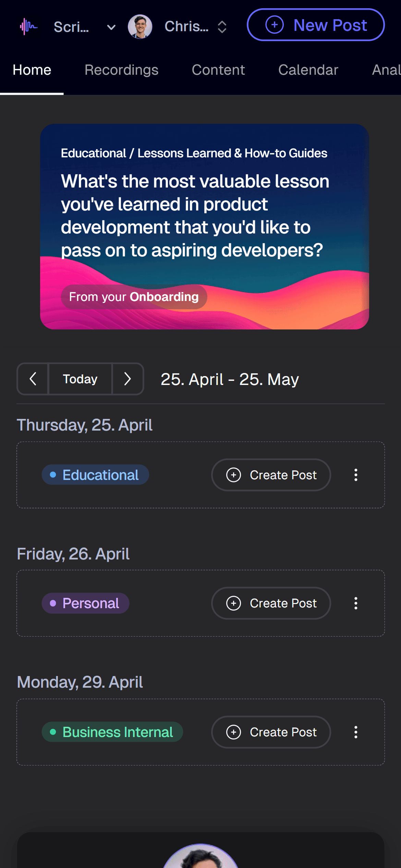Viewport: 401px width, 868px height.
Task: Click plus icon in Monday's Create Post
Action: pyautogui.click(x=234, y=732)
